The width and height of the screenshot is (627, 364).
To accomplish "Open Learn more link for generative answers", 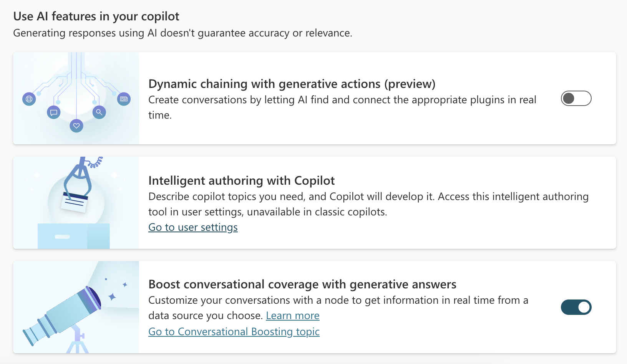I will [293, 316].
